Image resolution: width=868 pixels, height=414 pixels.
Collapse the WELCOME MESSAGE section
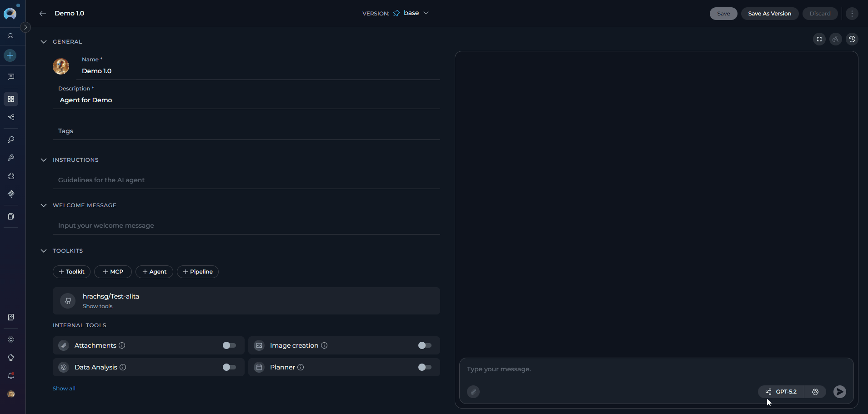pyautogui.click(x=44, y=205)
